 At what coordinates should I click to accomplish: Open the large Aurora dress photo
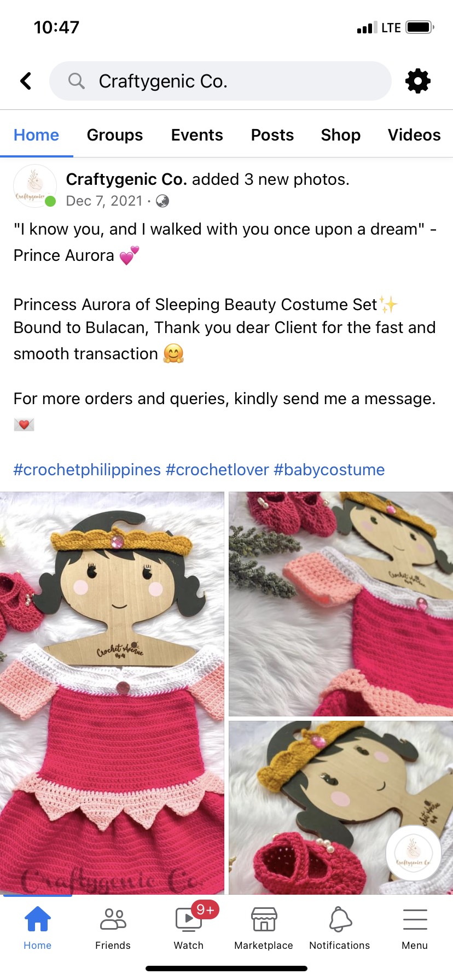coord(112,693)
